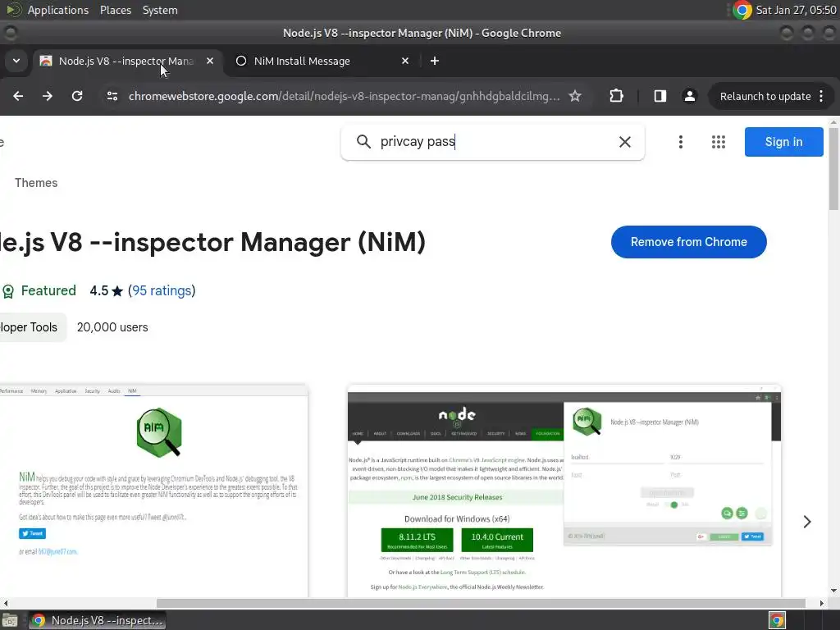Screen dimensions: 840x630
Task: Click the extension title heading
Action: click(x=212, y=242)
